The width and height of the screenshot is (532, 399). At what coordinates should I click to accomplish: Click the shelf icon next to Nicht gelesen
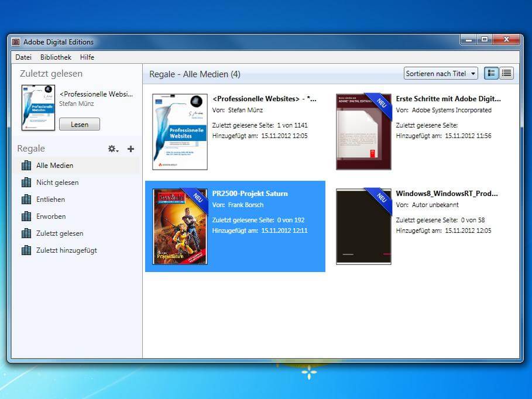(x=26, y=182)
